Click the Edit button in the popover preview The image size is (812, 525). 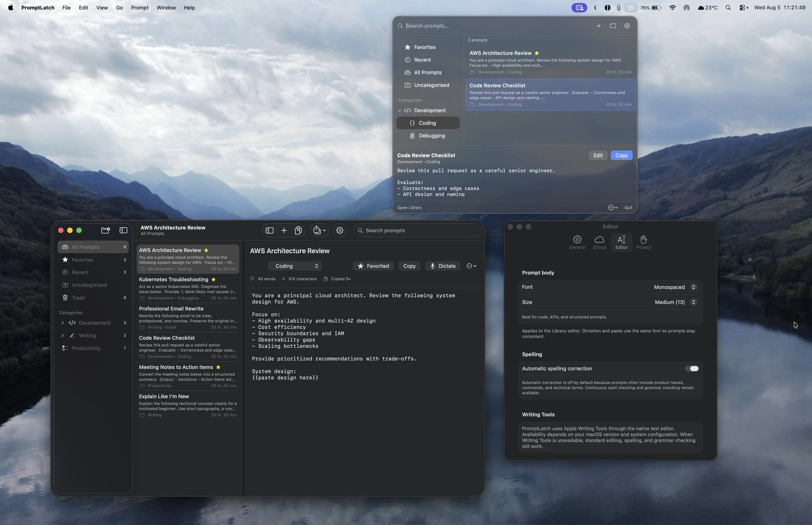tap(598, 155)
